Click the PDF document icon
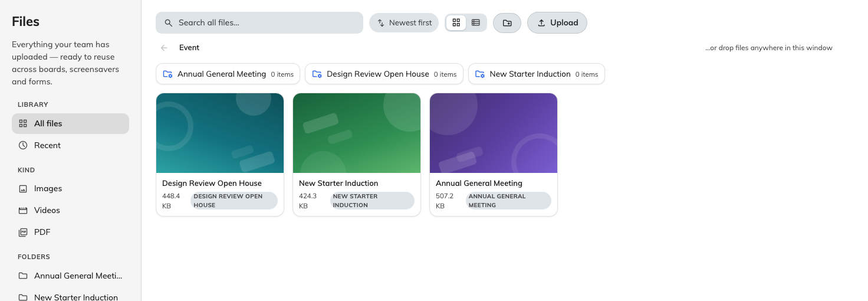The width and height of the screenshot is (868, 301). coord(23,233)
